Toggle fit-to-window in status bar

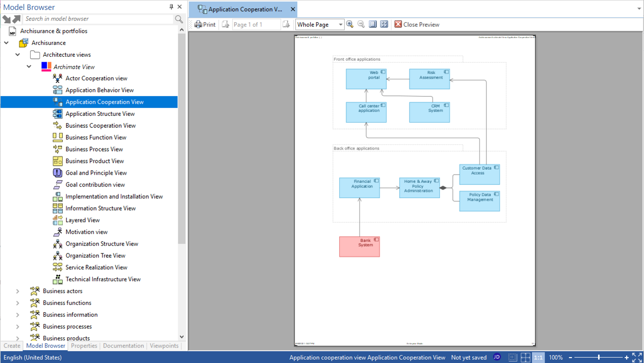(x=525, y=358)
